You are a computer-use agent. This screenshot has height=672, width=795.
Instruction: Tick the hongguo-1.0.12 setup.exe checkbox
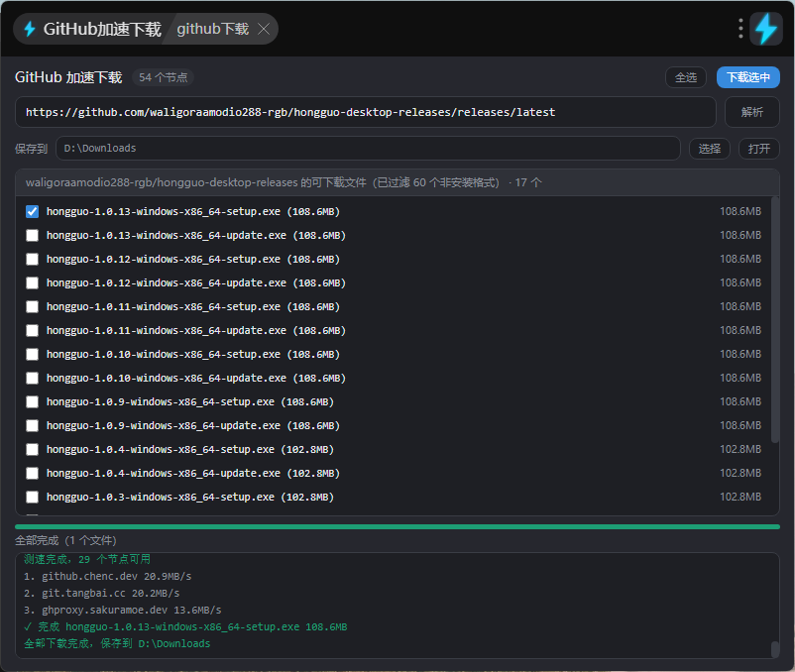[x=32, y=259]
